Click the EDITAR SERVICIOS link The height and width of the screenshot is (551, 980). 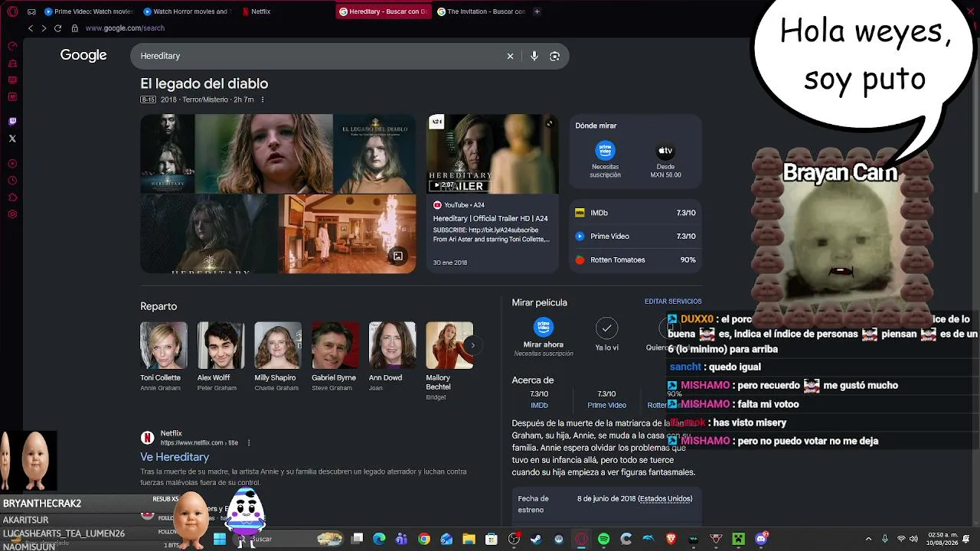pos(673,302)
